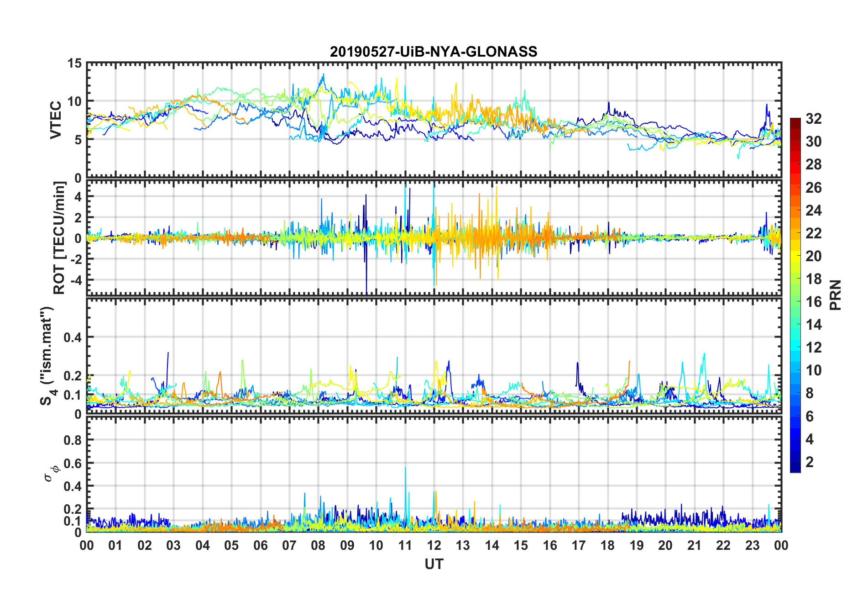Click the 17 tick on the UT axis

[x=579, y=545]
